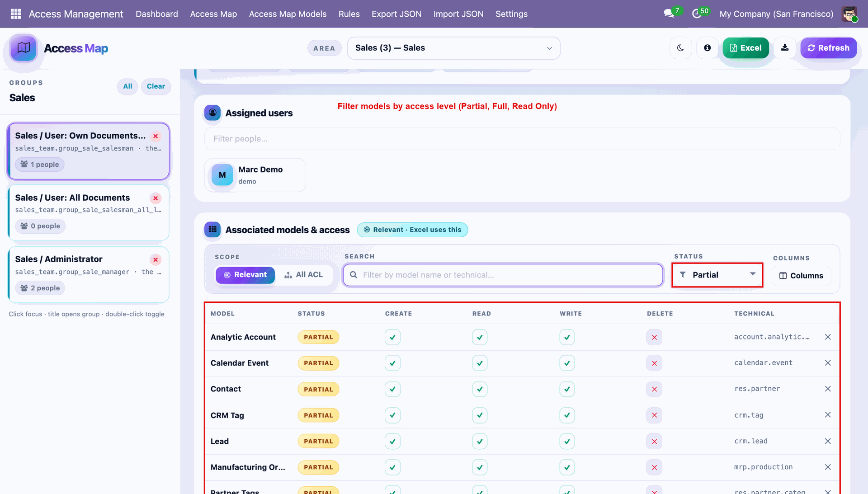Focus the Filter people input
Image resolution: width=868 pixels, height=494 pixels.
pos(522,139)
